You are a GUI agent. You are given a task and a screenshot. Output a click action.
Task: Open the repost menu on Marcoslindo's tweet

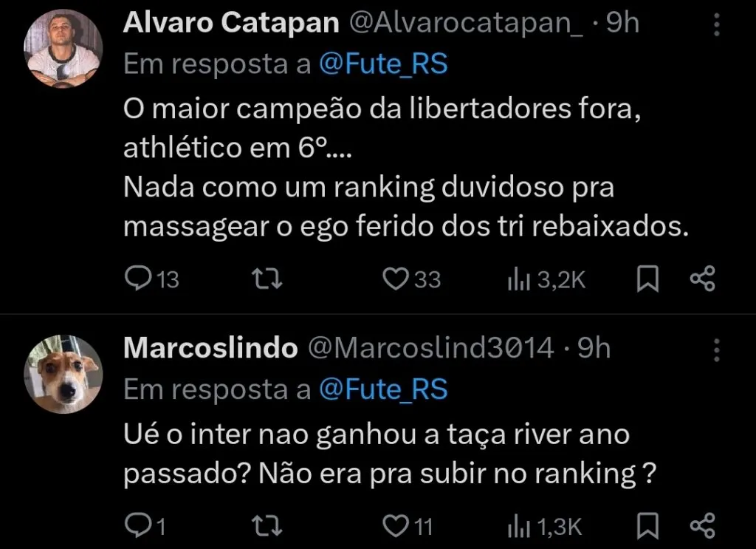[267, 526]
